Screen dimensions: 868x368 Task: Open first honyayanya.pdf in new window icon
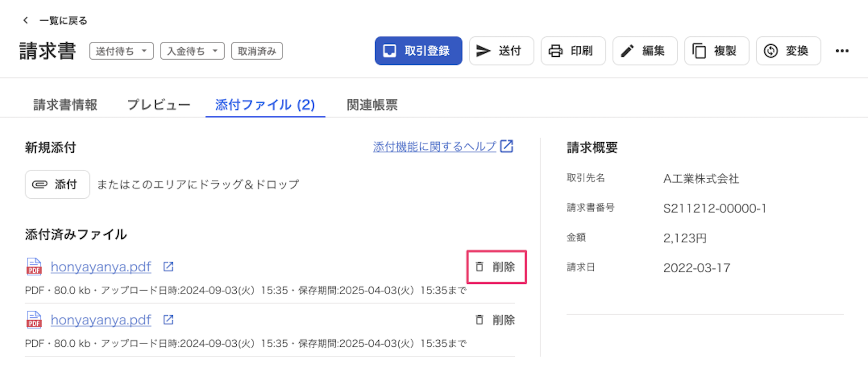pos(168,267)
